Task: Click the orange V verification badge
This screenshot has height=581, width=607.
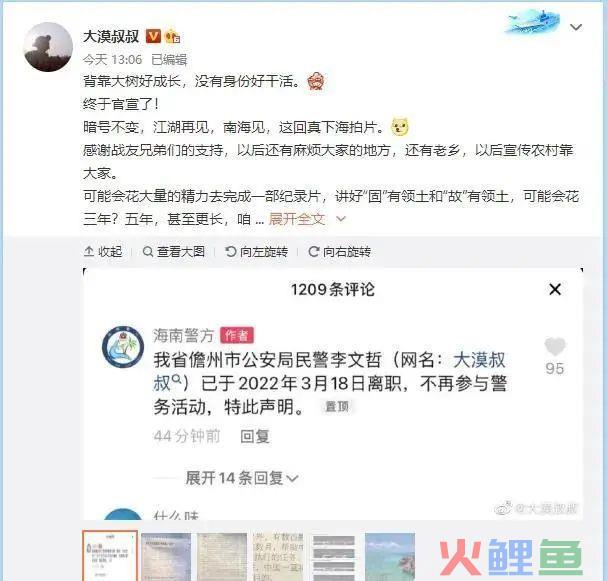Action: point(153,36)
